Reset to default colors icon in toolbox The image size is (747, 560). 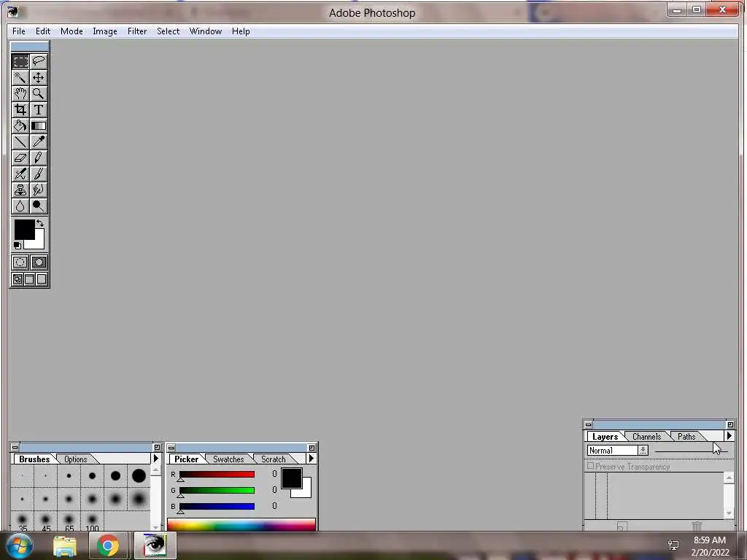tap(18, 246)
